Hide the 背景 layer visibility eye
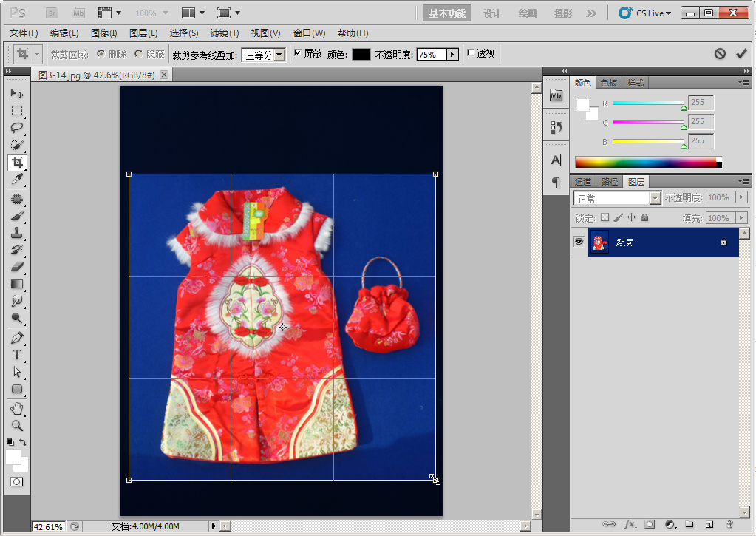Image resolution: width=756 pixels, height=536 pixels. point(579,242)
